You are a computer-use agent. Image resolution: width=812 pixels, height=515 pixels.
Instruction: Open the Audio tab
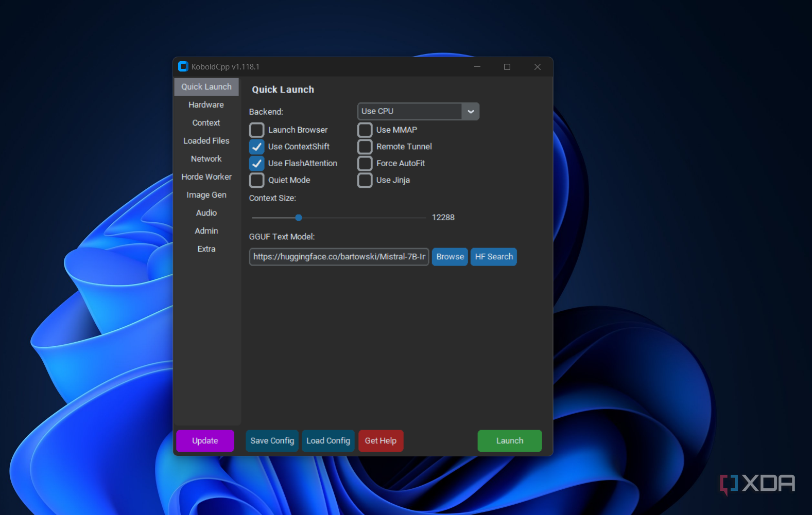point(206,213)
